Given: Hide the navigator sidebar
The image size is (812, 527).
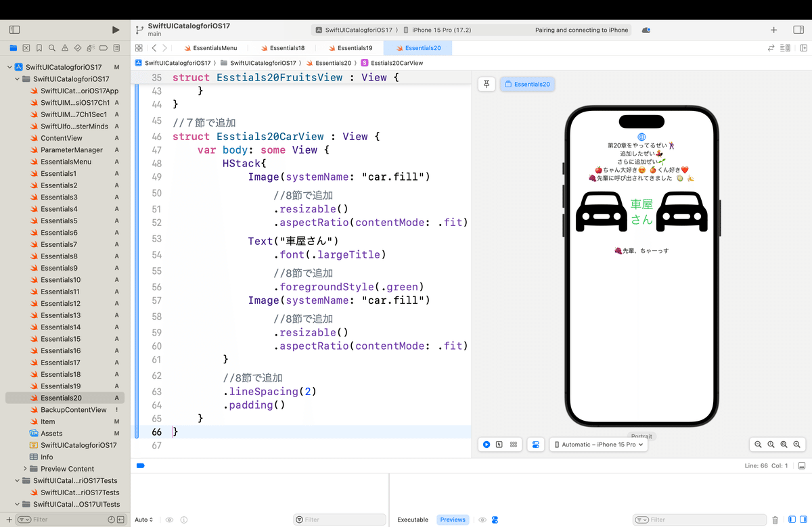Looking at the screenshot, I should (x=15, y=30).
